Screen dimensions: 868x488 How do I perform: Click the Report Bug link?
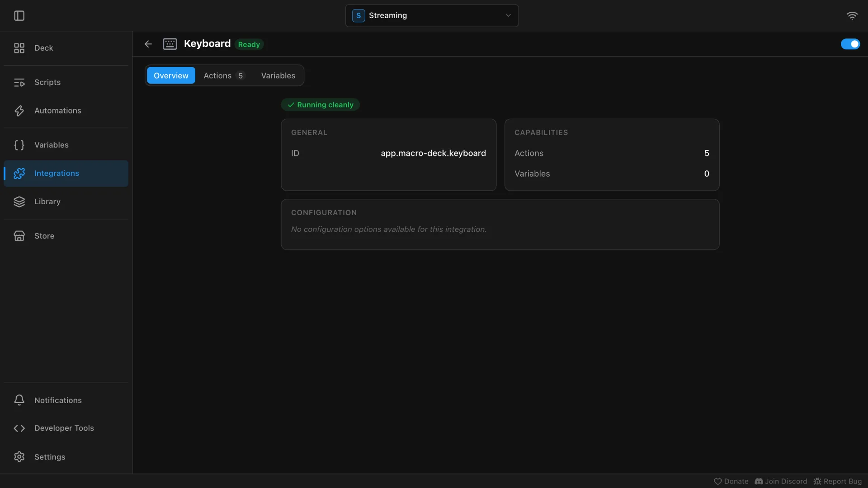tap(837, 482)
